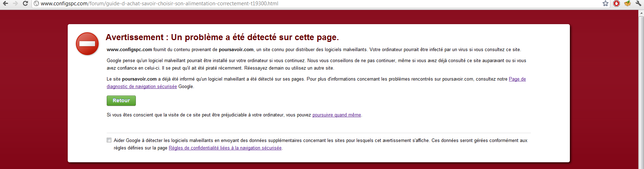This screenshot has height=169, width=644.
Task: Click the cardboard box extension icon
Action: tap(627, 4)
